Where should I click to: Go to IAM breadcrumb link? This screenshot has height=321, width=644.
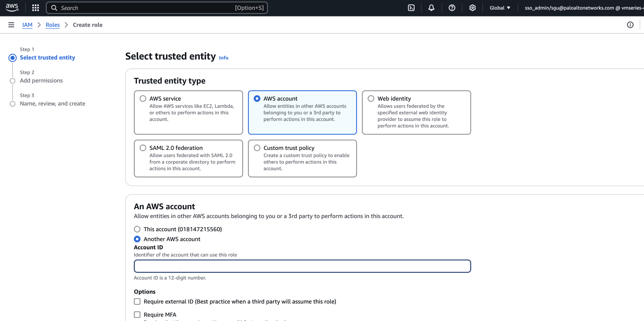[x=27, y=25]
